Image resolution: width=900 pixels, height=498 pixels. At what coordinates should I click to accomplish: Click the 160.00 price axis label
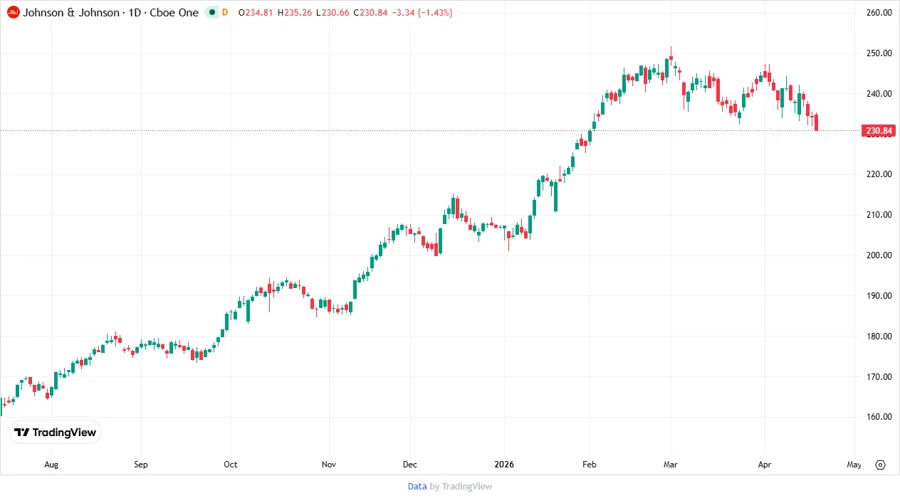879,417
